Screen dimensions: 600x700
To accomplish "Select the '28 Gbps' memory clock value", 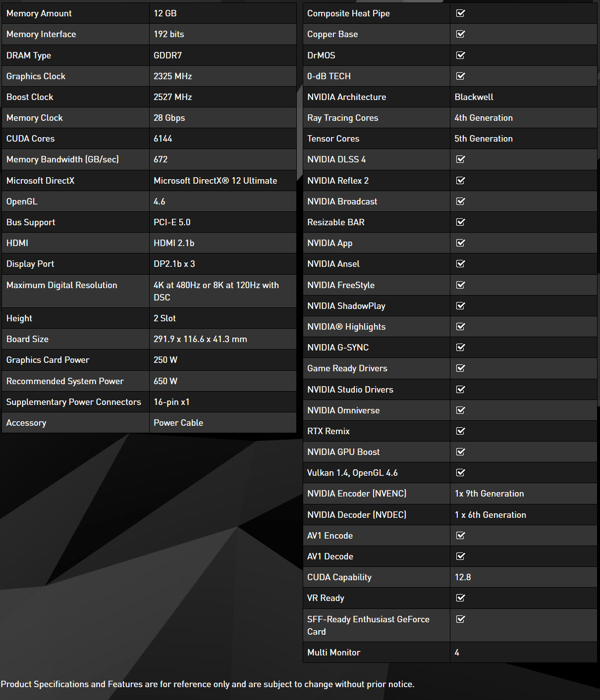I will (x=169, y=118).
